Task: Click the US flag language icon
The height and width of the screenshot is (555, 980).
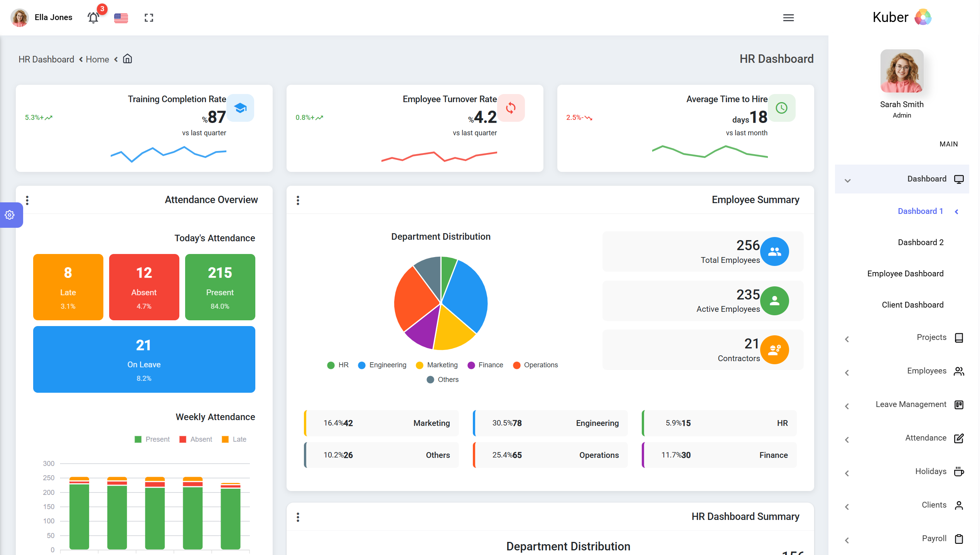Action: click(x=121, y=18)
